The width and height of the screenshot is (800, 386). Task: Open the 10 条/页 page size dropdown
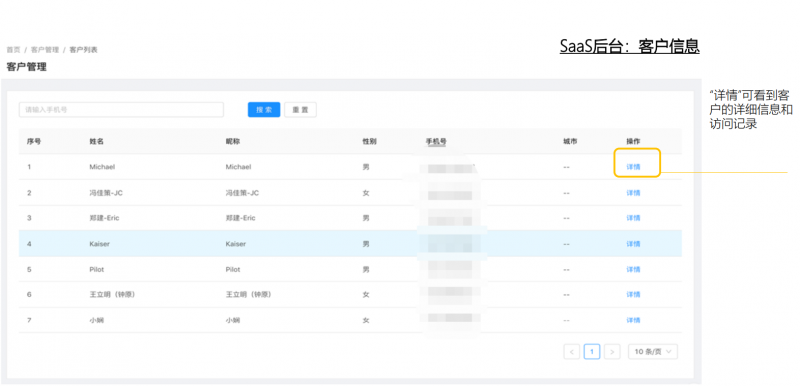tap(653, 351)
